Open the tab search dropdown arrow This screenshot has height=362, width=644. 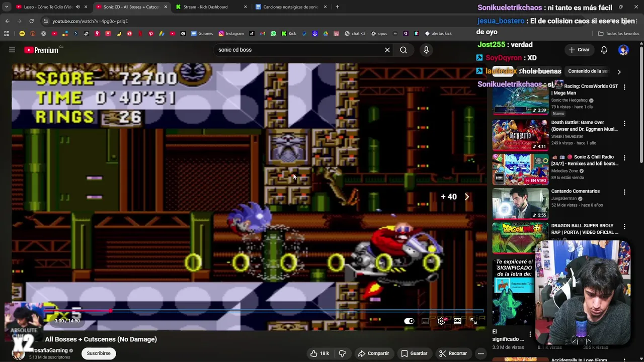pos(7,7)
